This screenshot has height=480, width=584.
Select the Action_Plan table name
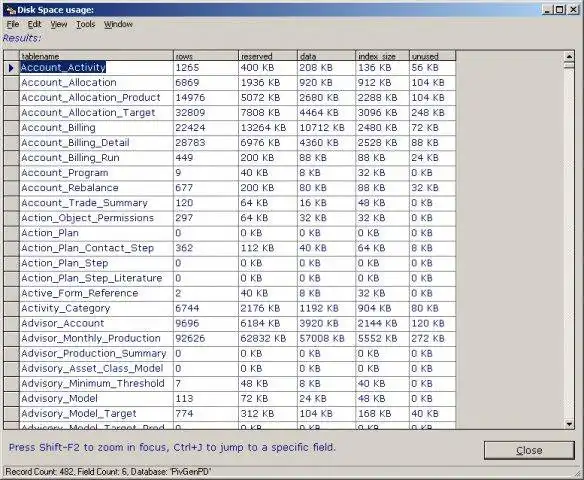pos(50,233)
